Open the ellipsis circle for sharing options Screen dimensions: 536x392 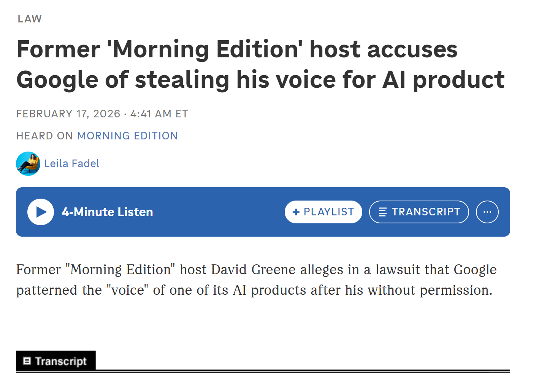[487, 212]
